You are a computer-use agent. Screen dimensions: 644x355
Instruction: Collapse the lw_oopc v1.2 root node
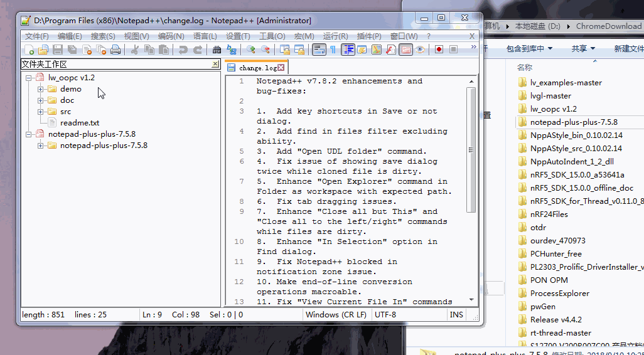pyautogui.click(x=28, y=78)
